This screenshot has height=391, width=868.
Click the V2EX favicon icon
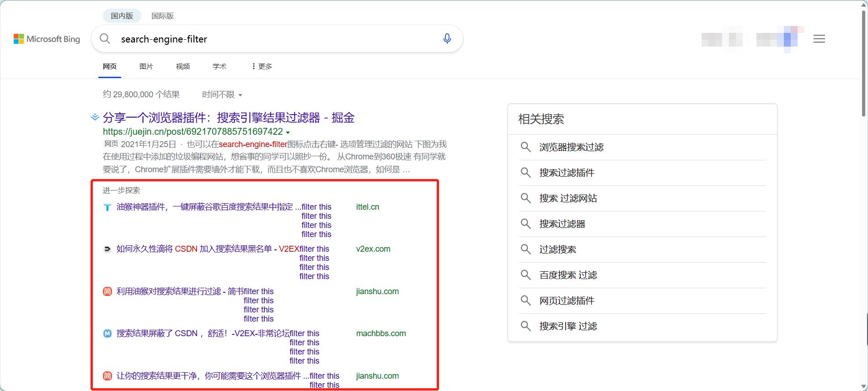click(x=107, y=249)
